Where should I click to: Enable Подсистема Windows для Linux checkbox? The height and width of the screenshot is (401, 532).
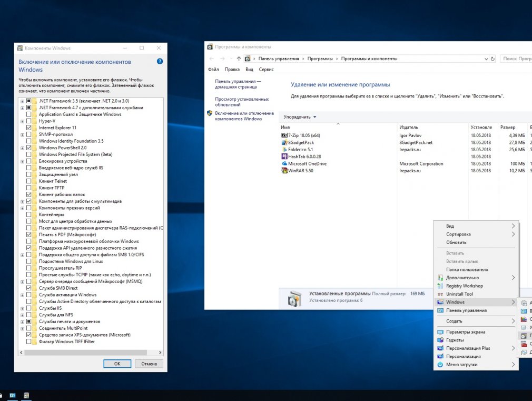tap(29, 261)
